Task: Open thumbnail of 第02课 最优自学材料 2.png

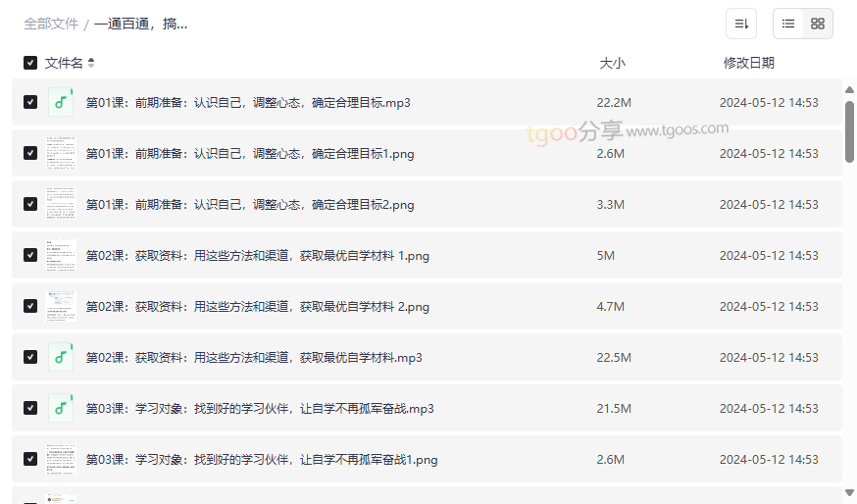Action: point(61,307)
